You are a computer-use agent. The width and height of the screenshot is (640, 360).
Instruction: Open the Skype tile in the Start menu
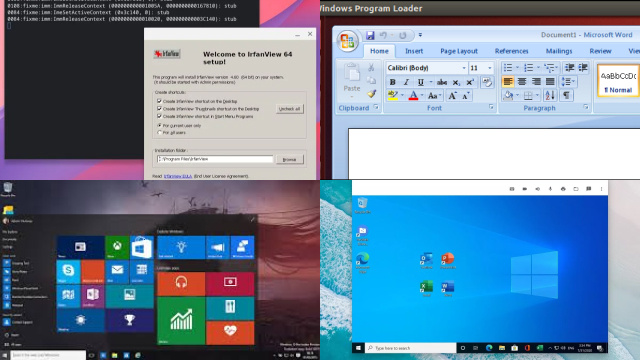pos(68,271)
